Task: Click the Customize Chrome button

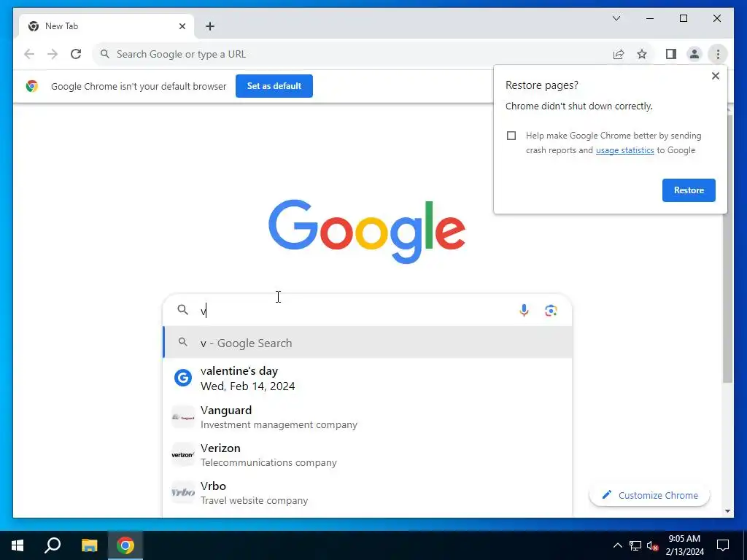Action: pyautogui.click(x=649, y=495)
